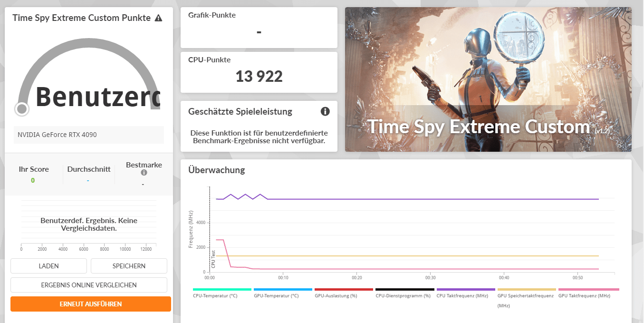Click the SPEICHERN button
Viewport: 644px width, 323px height.
click(x=129, y=266)
